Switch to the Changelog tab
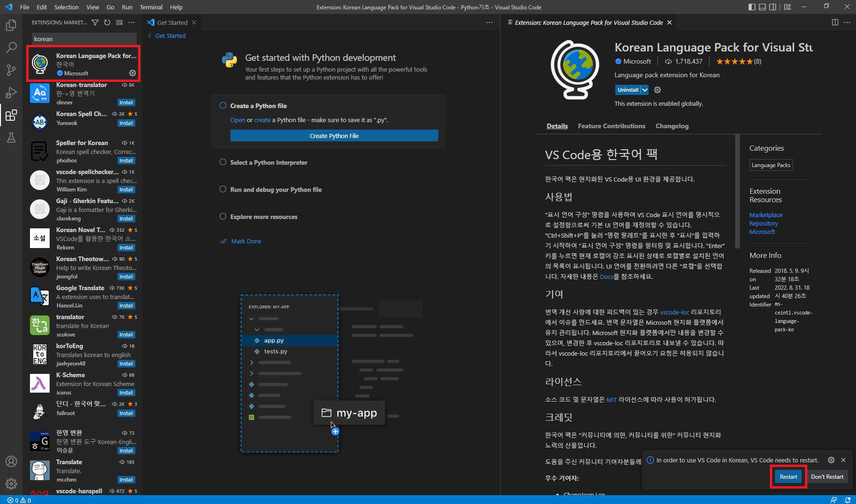 (672, 126)
